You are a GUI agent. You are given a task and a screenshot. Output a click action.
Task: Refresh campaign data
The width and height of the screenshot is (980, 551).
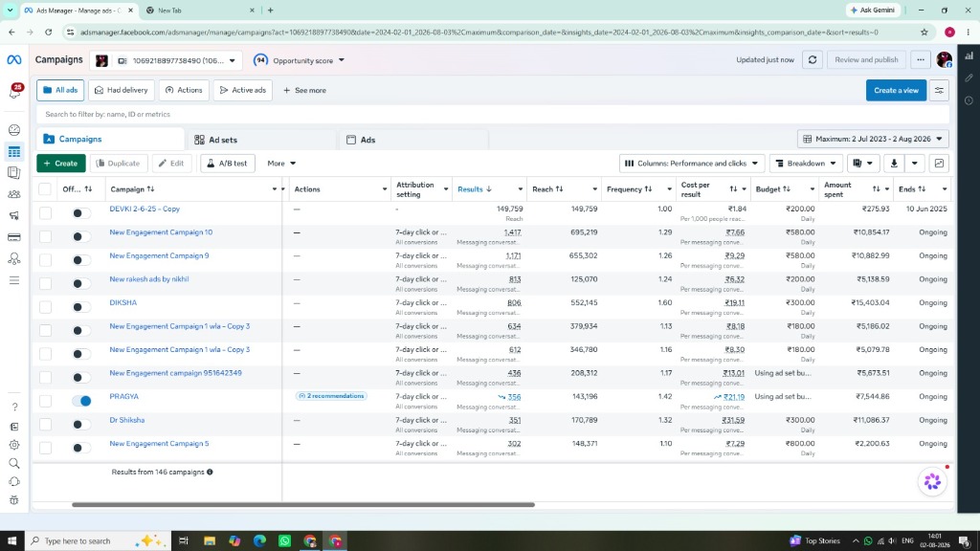point(813,60)
